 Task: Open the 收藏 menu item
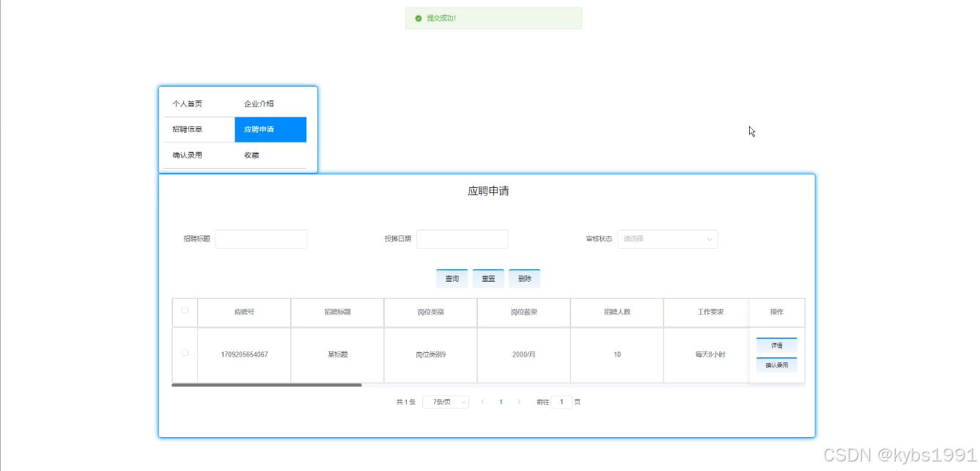270,155
